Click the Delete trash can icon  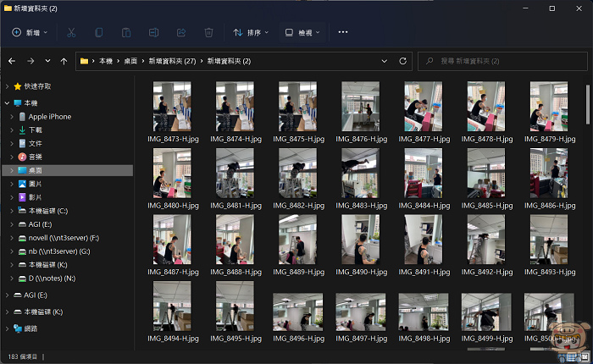208,32
